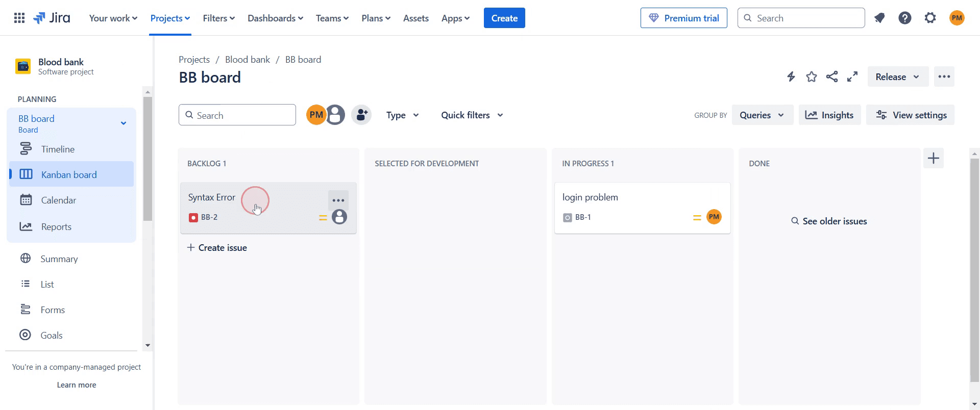Open Group by Queries dropdown
The height and width of the screenshot is (410, 980).
(x=762, y=115)
